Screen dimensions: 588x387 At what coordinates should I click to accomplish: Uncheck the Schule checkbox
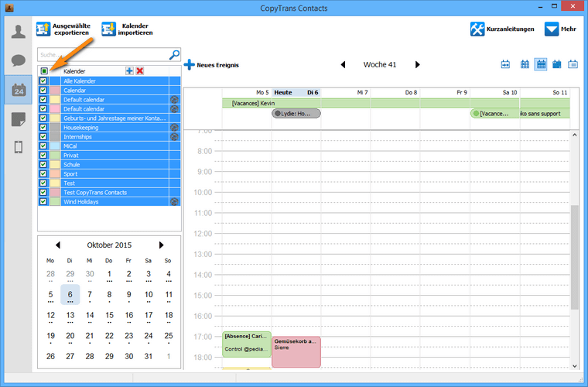pyautogui.click(x=43, y=165)
